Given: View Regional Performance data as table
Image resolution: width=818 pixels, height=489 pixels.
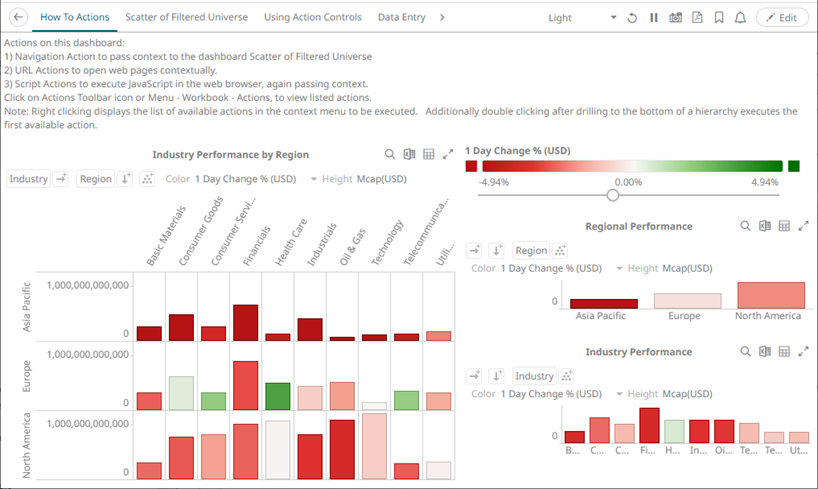Looking at the screenshot, I should [x=785, y=226].
